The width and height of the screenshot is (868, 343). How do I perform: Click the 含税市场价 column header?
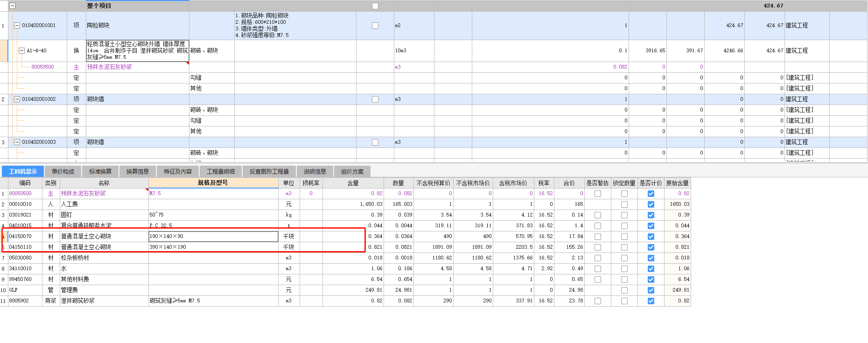[x=513, y=183]
